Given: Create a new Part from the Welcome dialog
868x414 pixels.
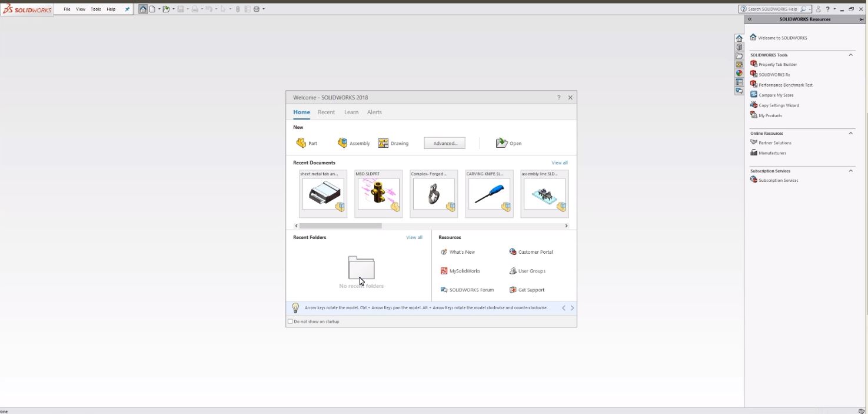Looking at the screenshot, I should pyautogui.click(x=307, y=143).
